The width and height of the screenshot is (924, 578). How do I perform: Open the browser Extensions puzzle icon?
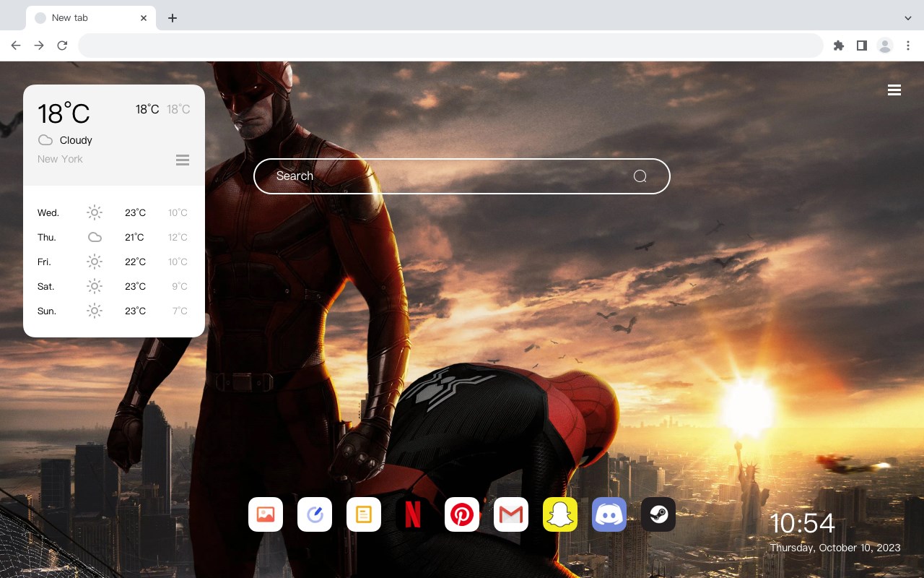[x=838, y=46]
